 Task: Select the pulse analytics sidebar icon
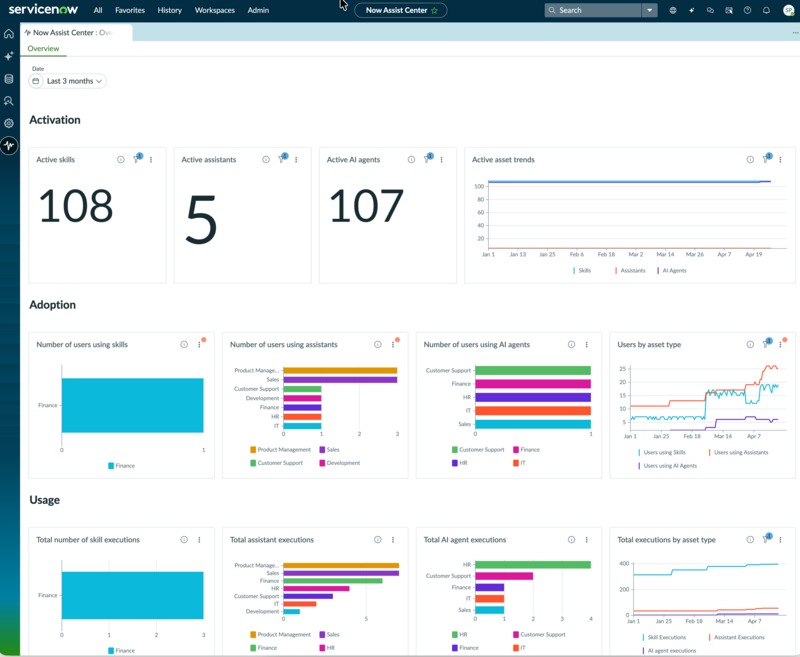(9, 145)
